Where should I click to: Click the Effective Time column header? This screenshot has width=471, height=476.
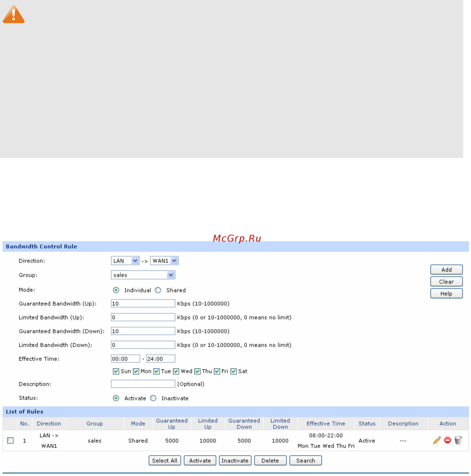tap(326, 424)
